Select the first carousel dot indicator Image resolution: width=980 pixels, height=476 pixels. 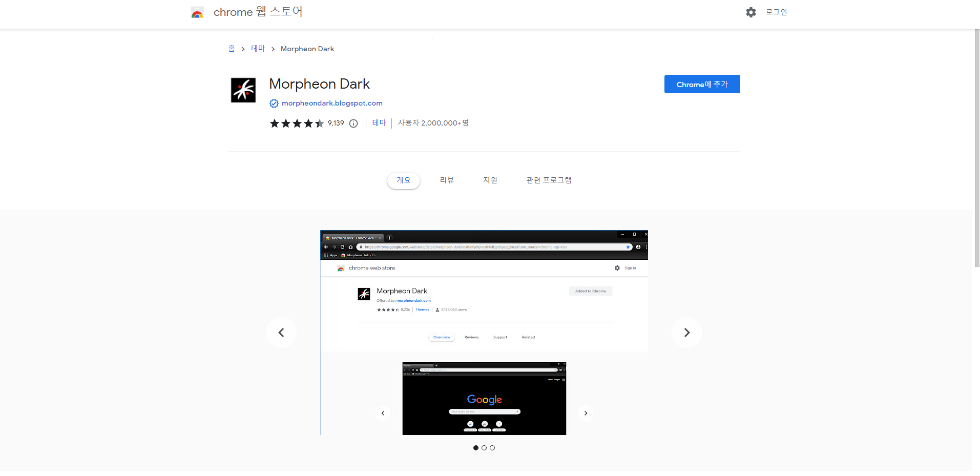pyautogui.click(x=476, y=448)
